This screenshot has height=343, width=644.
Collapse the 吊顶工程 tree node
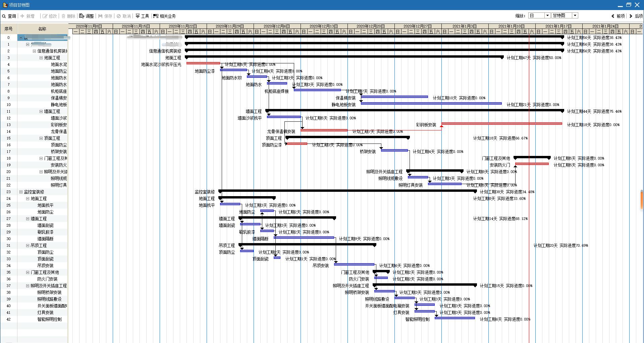(x=28, y=245)
